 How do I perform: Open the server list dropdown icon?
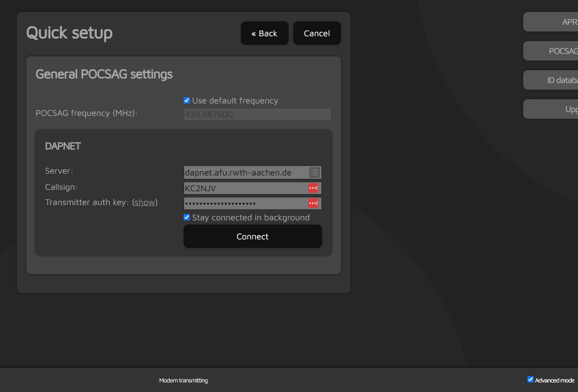click(x=314, y=173)
